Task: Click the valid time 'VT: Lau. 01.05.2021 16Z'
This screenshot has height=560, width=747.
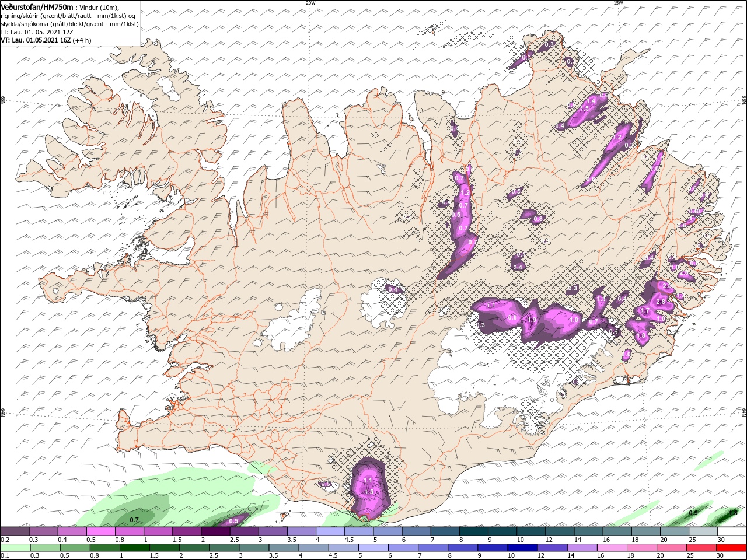Action: pos(35,40)
